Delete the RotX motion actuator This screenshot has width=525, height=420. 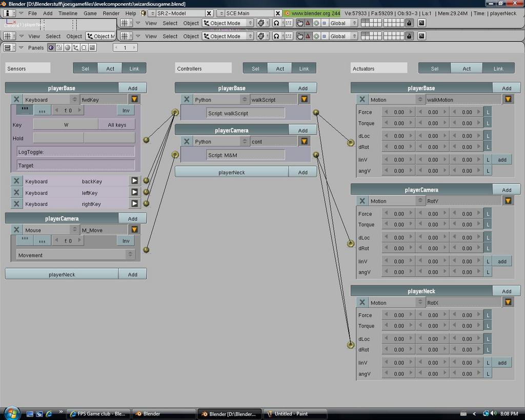[x=362, y=303]
